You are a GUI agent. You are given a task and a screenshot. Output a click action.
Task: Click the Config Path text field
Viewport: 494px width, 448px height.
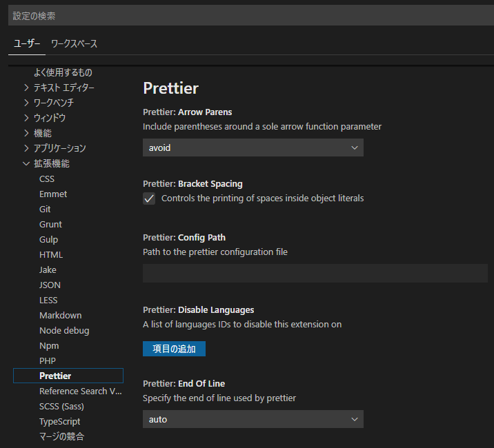tap(315, 273)
